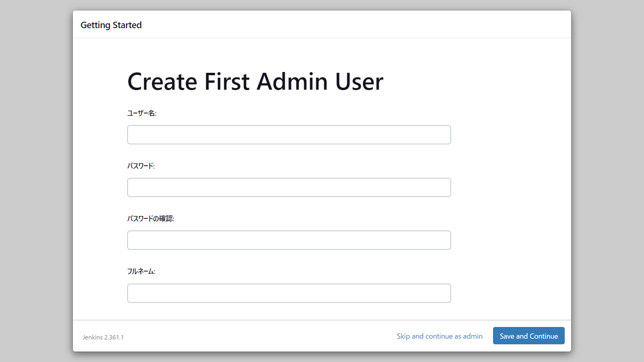Click the gray backdrop right of the dialog
The image size is (644, 362).
point(608,181)
